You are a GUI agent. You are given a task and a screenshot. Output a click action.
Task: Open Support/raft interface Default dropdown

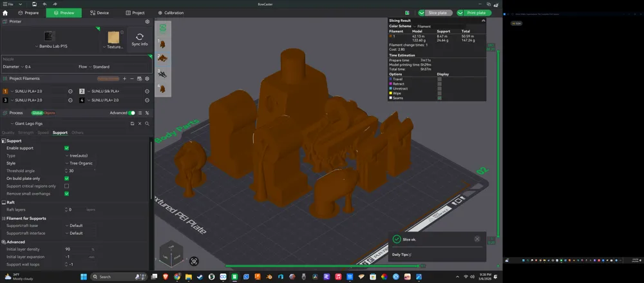[80, 233]
